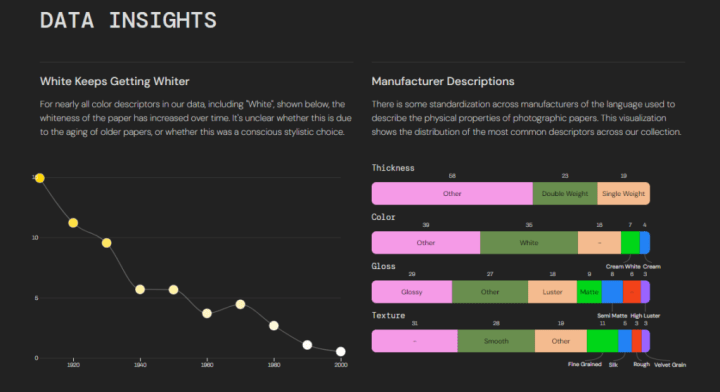This screenshot has width=720, height=392.
Task: Click the Manufacturer Descriptions heading
Action: click(x=443, y=81)
